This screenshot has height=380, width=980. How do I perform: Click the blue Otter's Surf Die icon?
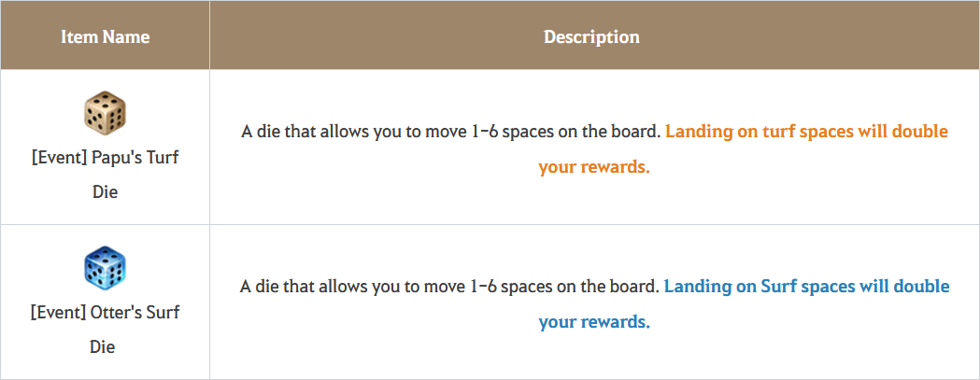(105, 268)
